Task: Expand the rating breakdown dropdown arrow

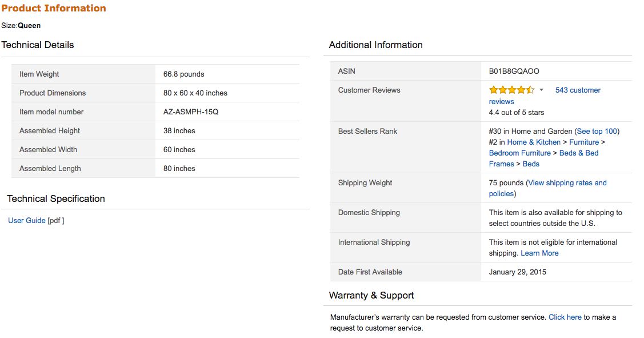Action: click(x=541, y=90)
